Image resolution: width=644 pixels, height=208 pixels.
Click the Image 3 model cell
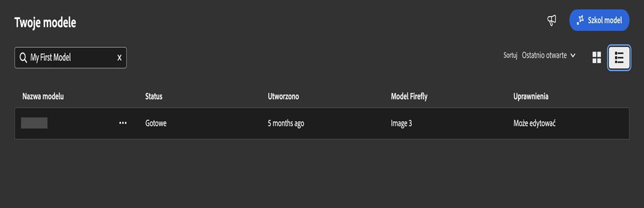point(401,123)
